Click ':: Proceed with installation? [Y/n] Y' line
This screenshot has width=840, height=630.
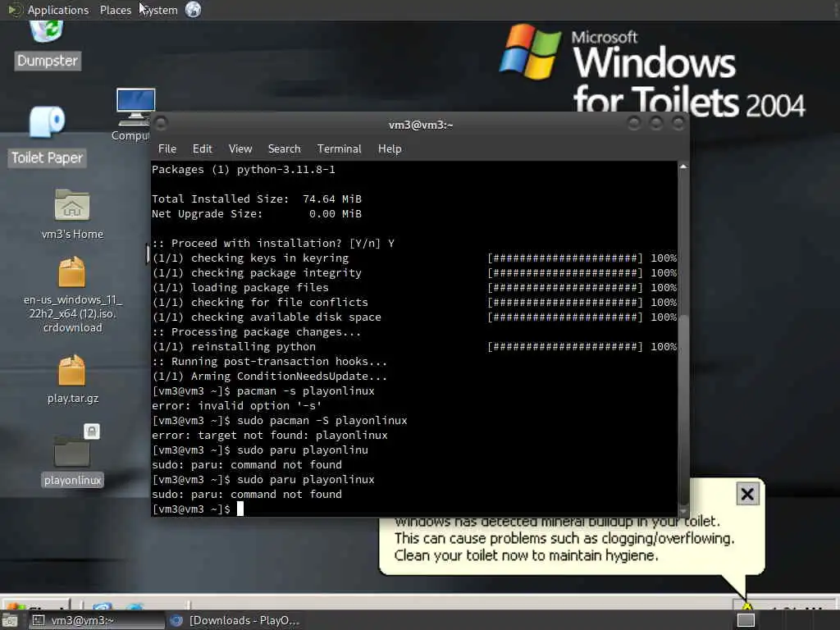tap(273, 244)
